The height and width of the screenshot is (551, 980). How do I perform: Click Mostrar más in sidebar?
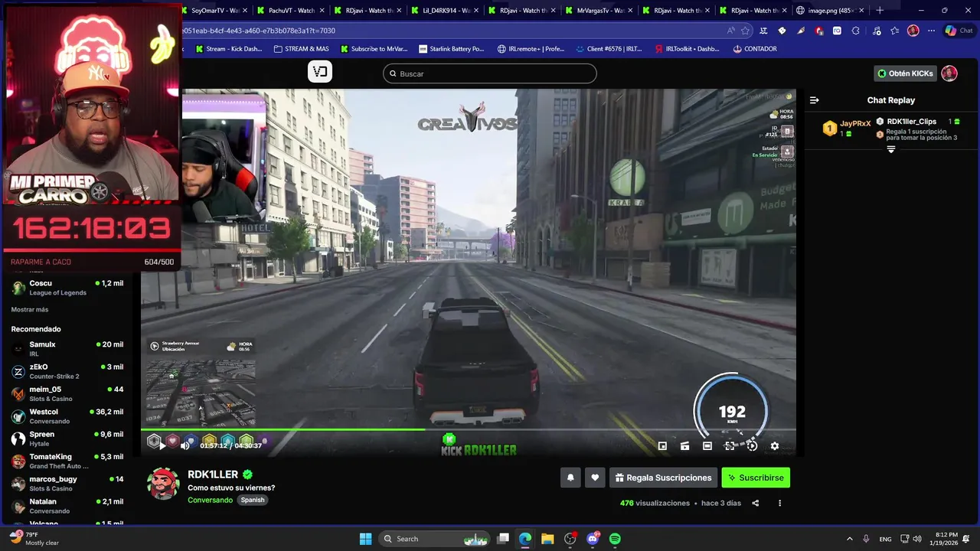click(30, 309)
